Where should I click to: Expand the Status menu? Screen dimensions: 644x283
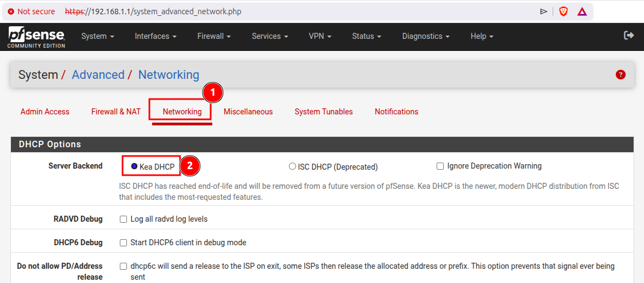point(367,36)
